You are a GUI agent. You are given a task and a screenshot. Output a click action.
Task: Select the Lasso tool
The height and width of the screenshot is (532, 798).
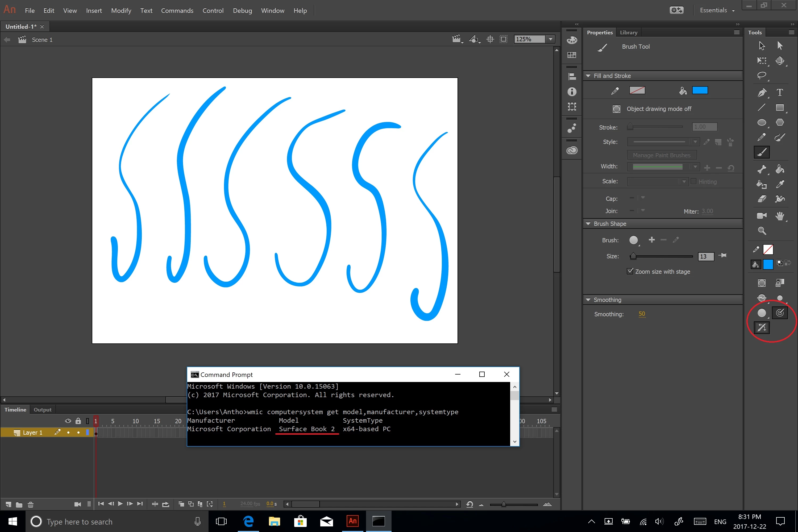click(761, 75)
